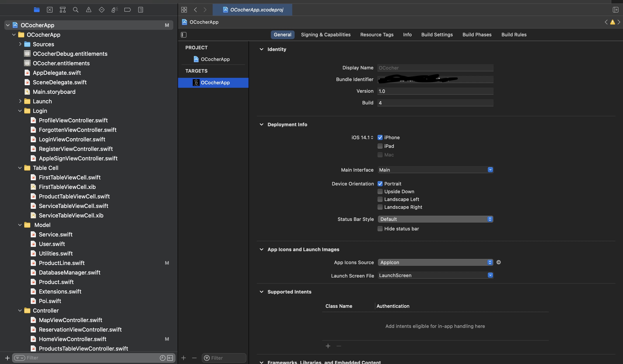Image resolution: width=623 pixels, height=364 pixels.
Task: Click the Add Editor button at top right
Action: click(x=615, y=10)
